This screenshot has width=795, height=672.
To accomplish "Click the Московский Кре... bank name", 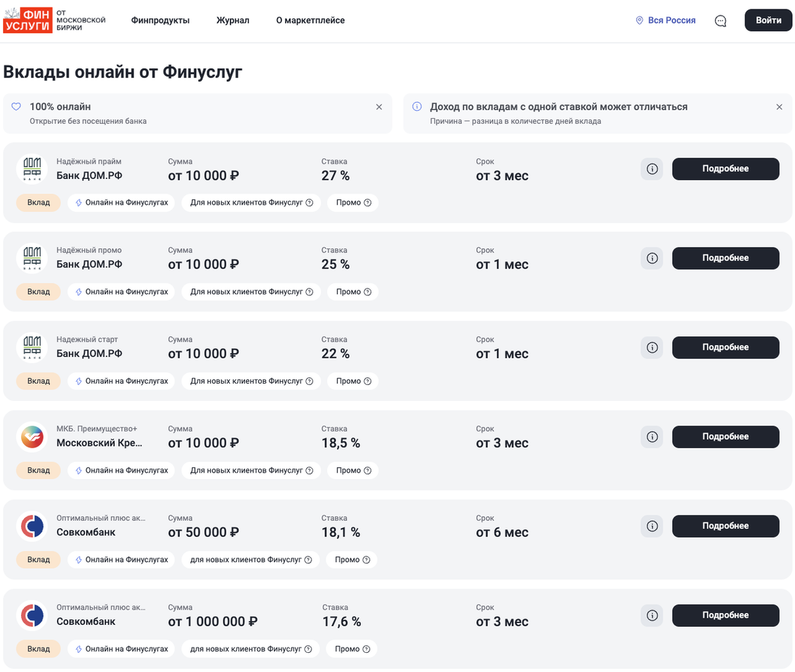I will tap(99, 443).
